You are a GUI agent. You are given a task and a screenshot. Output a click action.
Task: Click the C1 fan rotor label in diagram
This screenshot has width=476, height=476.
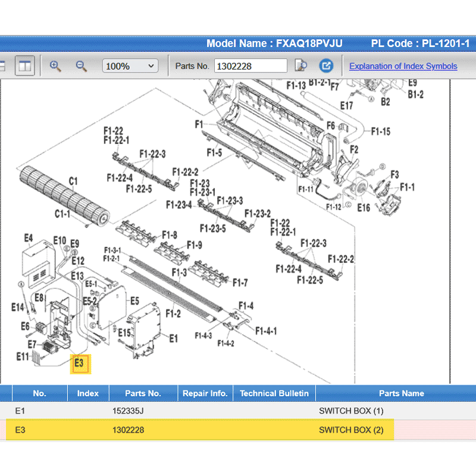click(74, 181)
